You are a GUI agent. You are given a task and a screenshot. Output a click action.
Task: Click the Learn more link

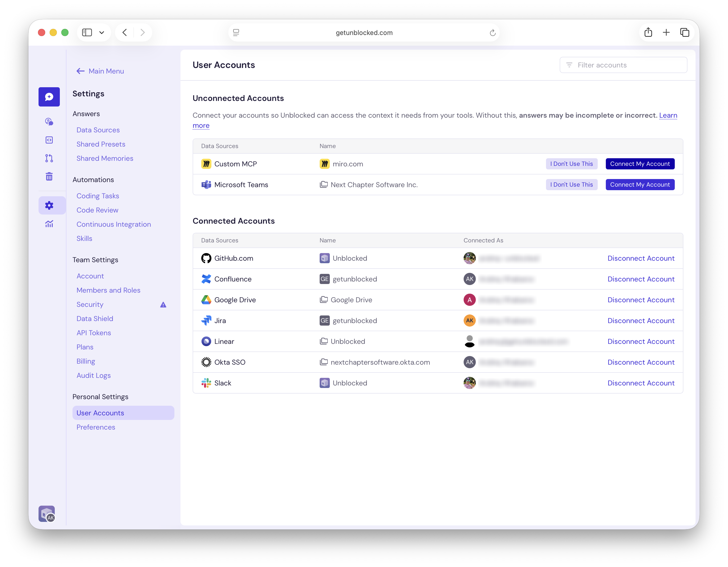point(668,115)
